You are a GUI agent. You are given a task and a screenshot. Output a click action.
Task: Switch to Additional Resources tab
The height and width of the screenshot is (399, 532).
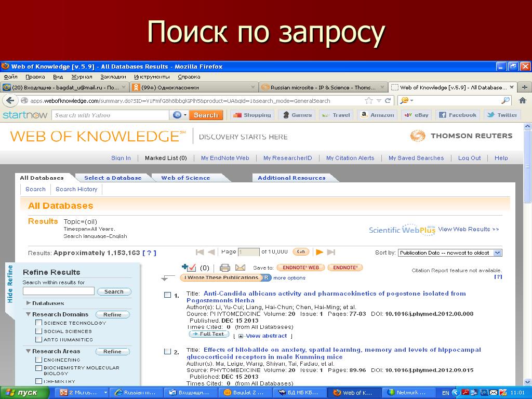291,178
